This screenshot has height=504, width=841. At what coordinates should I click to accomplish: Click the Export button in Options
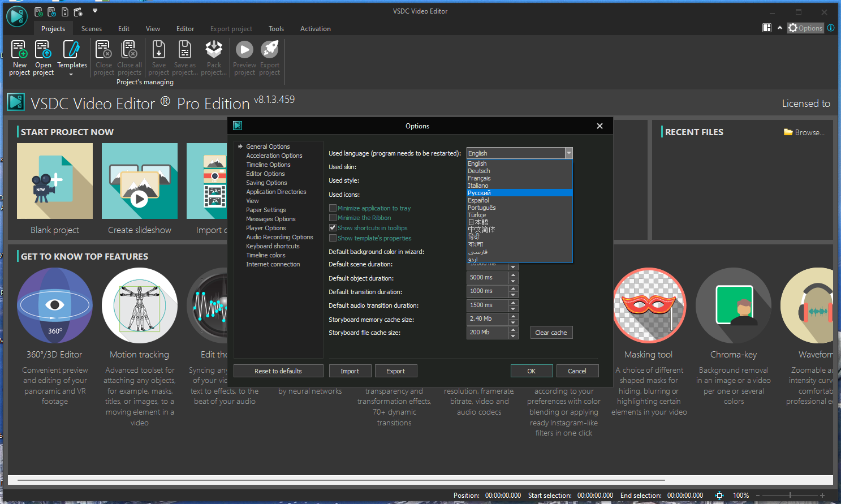click(x=396, y=371)
